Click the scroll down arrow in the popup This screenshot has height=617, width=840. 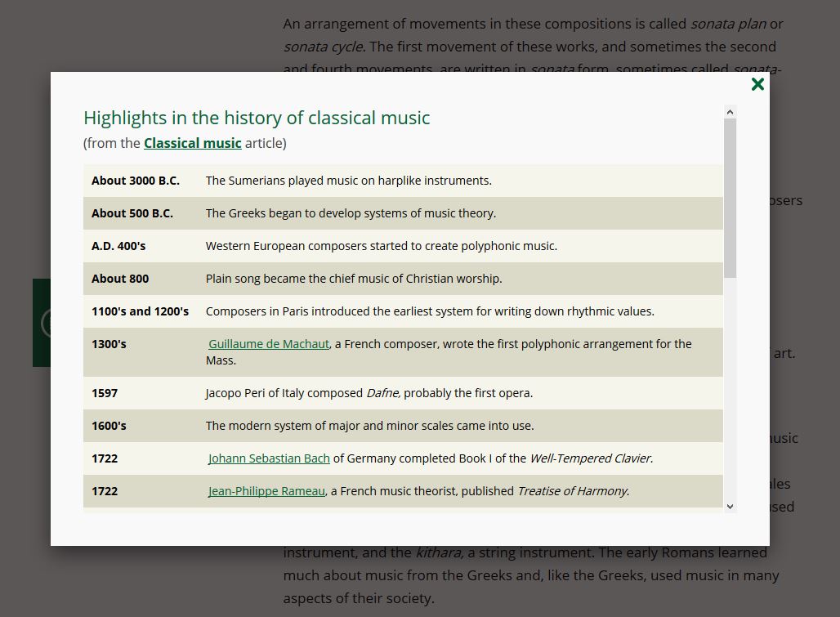(x=730, y=506)
